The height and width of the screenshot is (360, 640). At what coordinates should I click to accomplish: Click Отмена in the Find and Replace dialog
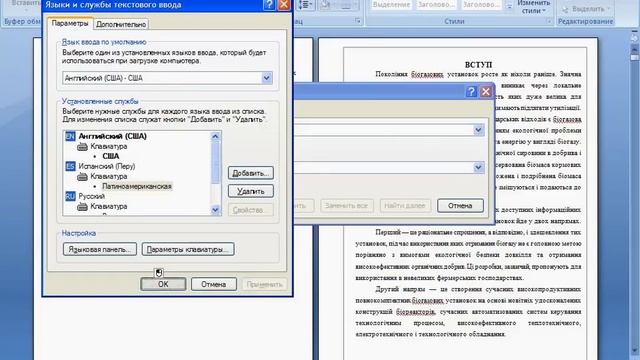460,206
